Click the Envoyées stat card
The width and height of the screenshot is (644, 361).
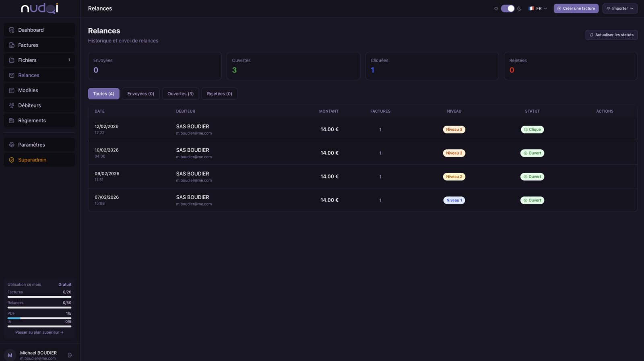pyautogui.click(x=155, y=66)
